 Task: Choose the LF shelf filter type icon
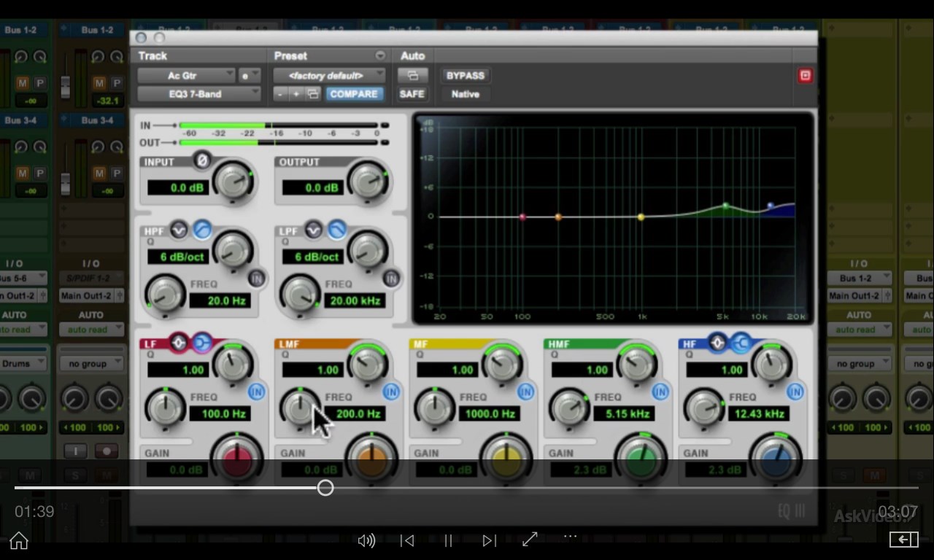click(x=202, y=342)
